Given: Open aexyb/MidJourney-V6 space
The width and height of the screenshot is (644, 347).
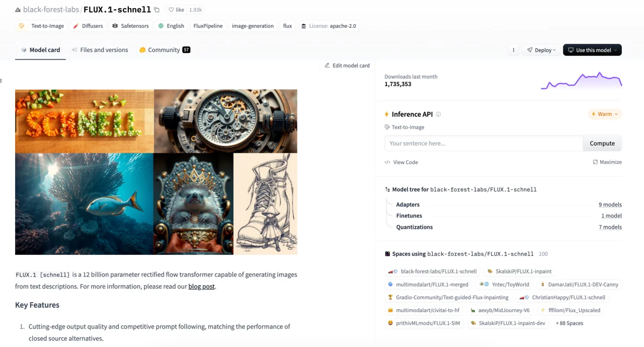Looking at the screenshot, I should click(500, 311).
